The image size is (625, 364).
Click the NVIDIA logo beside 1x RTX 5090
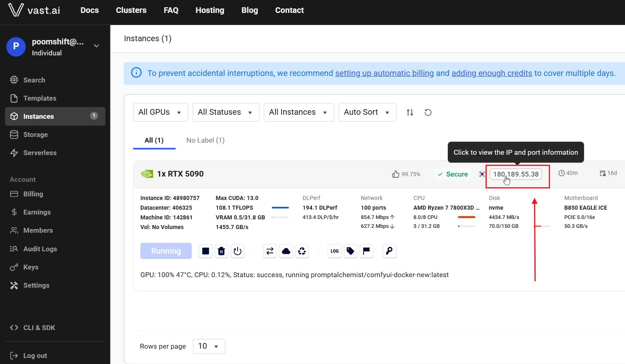tap(147, 174)
